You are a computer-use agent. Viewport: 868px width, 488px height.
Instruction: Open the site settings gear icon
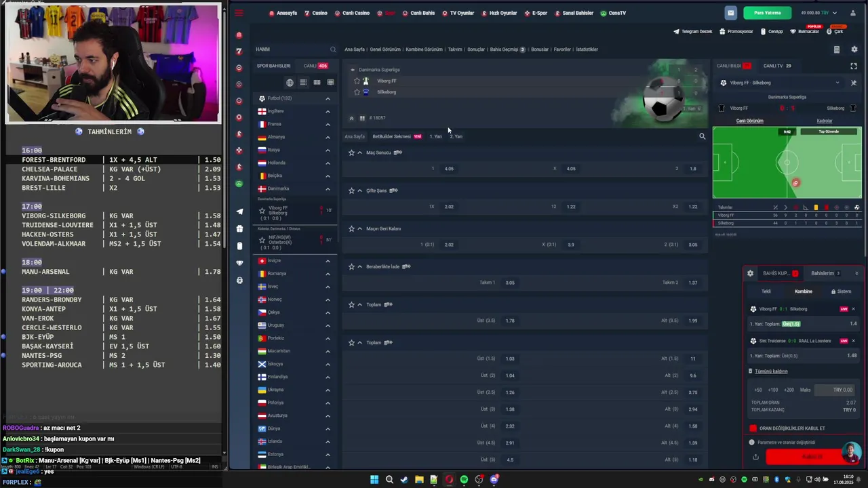(854, 49)
